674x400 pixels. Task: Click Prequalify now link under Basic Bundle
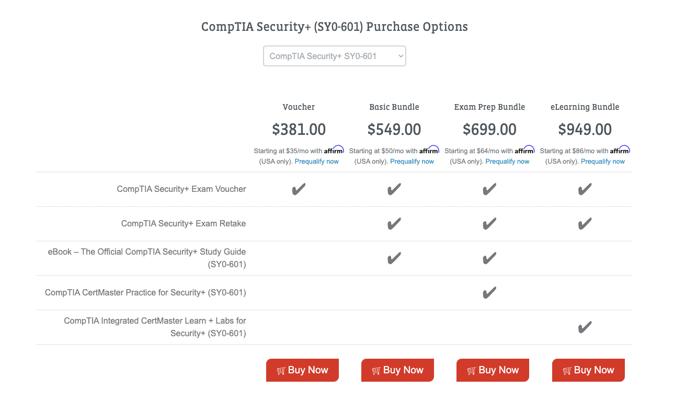pos(412,161)
